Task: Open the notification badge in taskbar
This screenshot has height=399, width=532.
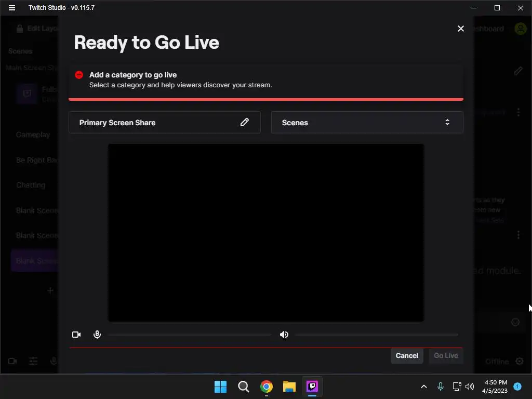Action: tap(517, 387)
